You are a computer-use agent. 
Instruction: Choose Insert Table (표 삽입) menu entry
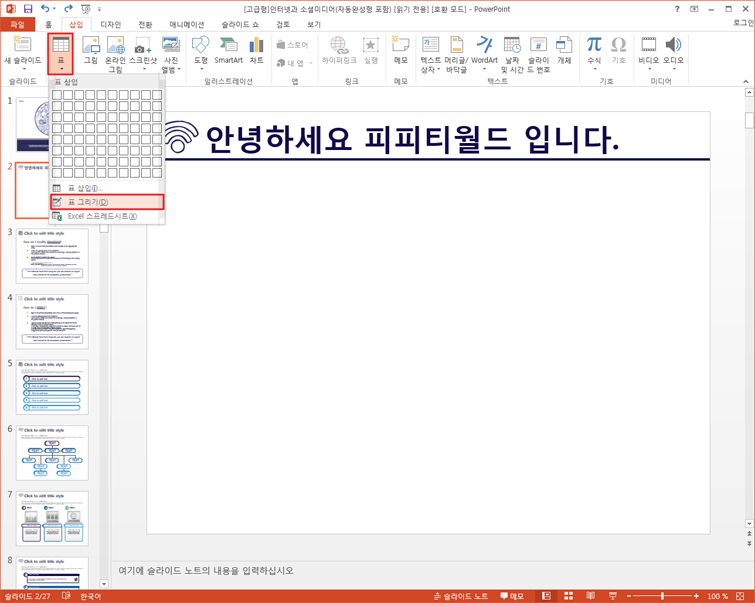107,188
